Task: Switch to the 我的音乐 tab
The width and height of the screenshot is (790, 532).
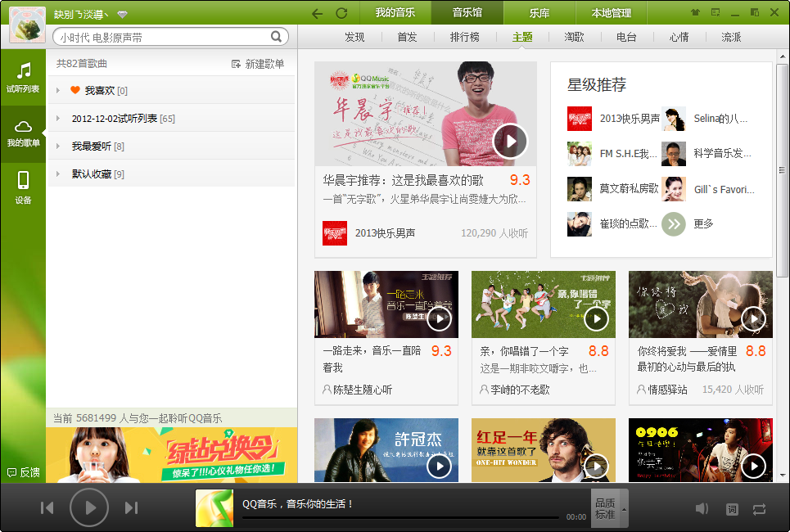Action: click(x=395, y=12)
